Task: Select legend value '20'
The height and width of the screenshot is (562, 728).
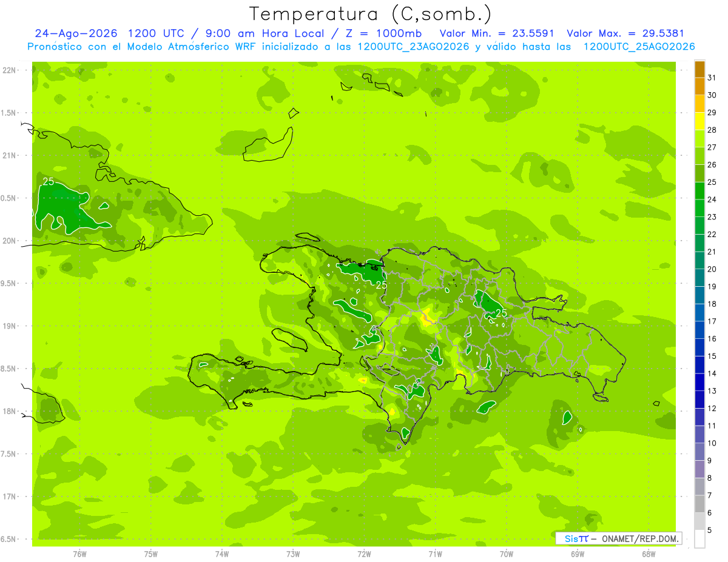Action: (712, 269)
